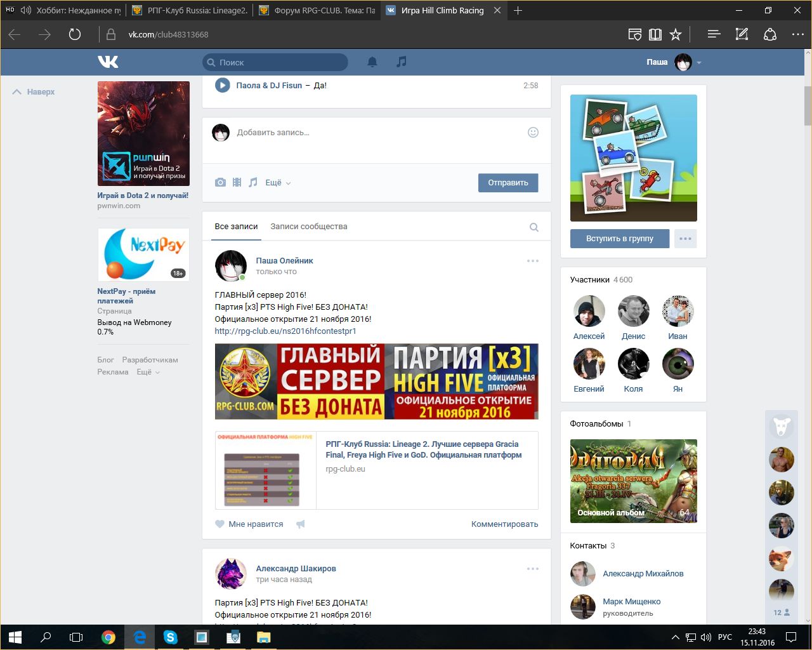The width and height of the screenshot is (812, 650).
Task: Open a new browser tab
Action: pyautogui.click(x=518, y=10)
